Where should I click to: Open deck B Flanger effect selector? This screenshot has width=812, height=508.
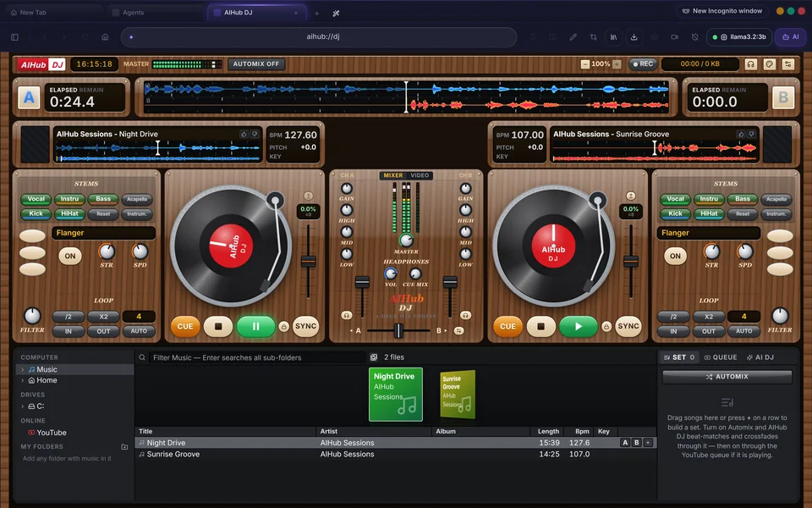(709, 234)
